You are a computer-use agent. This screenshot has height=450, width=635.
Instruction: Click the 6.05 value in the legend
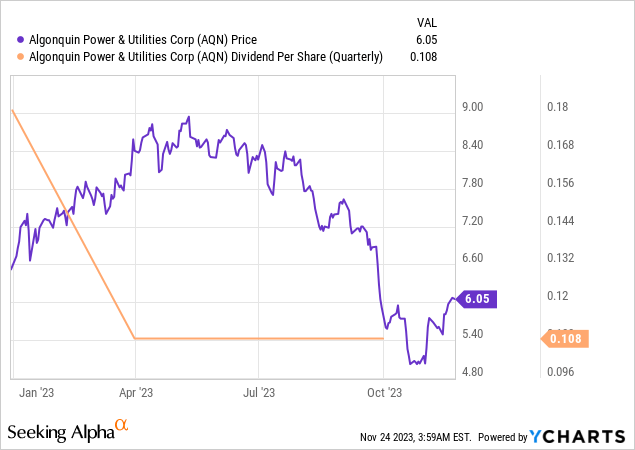(425, 39)
